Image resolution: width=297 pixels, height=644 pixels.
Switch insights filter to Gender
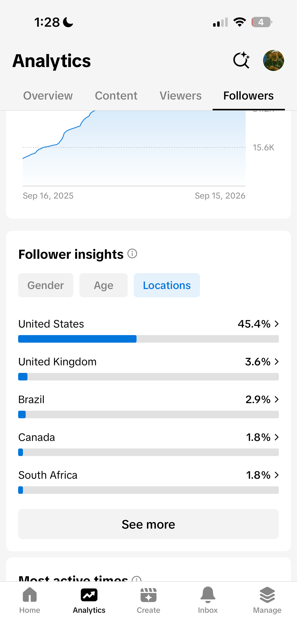click(x=46, y=285)
